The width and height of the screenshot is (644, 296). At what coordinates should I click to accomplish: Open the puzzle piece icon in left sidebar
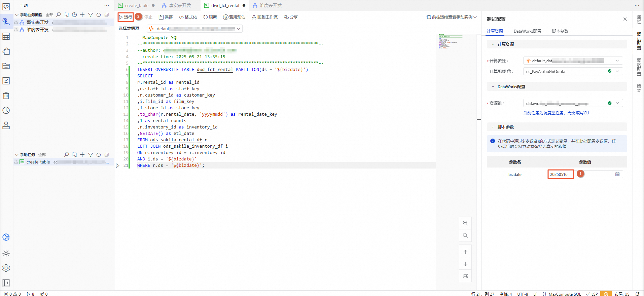(x=6, y=51)
